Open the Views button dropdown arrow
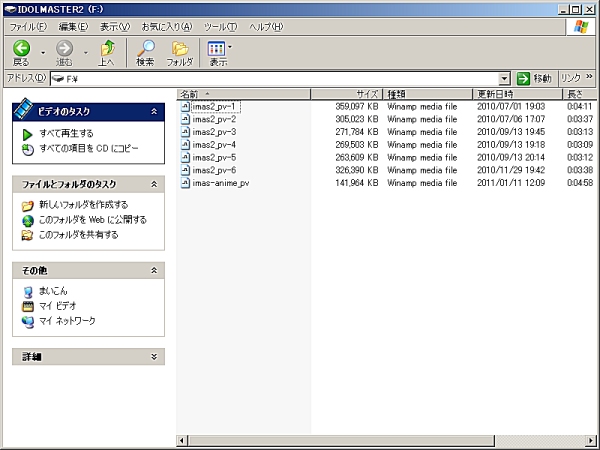This screenshot has height=450, width=600. pyautogui.click(x=230, y=47)
